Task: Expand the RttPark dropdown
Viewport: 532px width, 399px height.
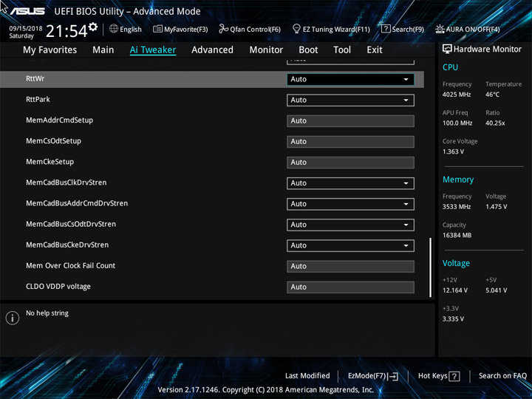Action: 350,100
